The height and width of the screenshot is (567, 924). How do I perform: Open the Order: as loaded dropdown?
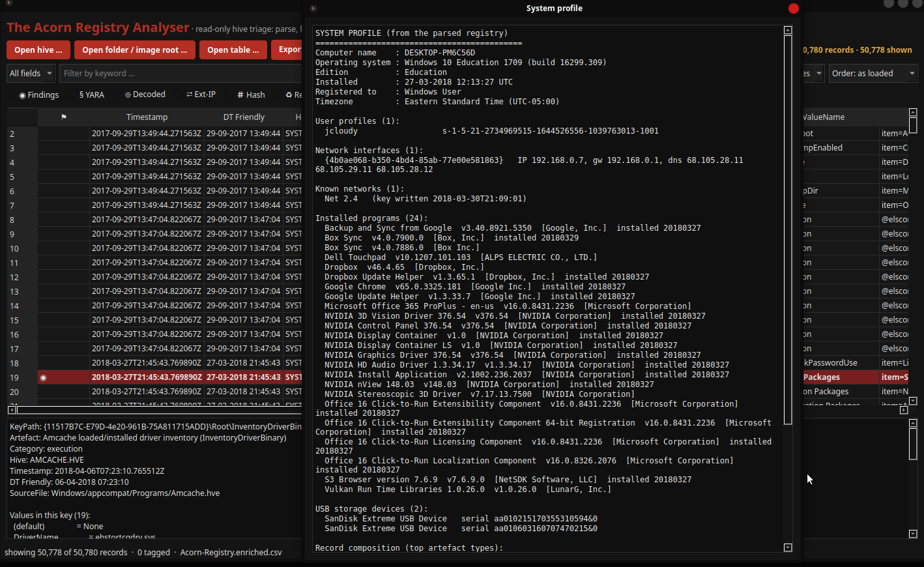click(873, 74)
